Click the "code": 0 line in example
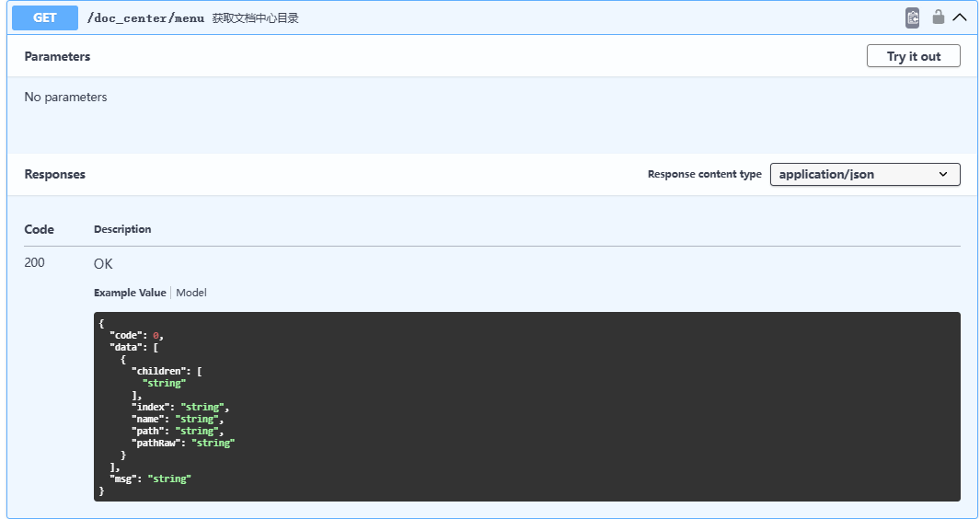980x519 pixels. (136, 336)
